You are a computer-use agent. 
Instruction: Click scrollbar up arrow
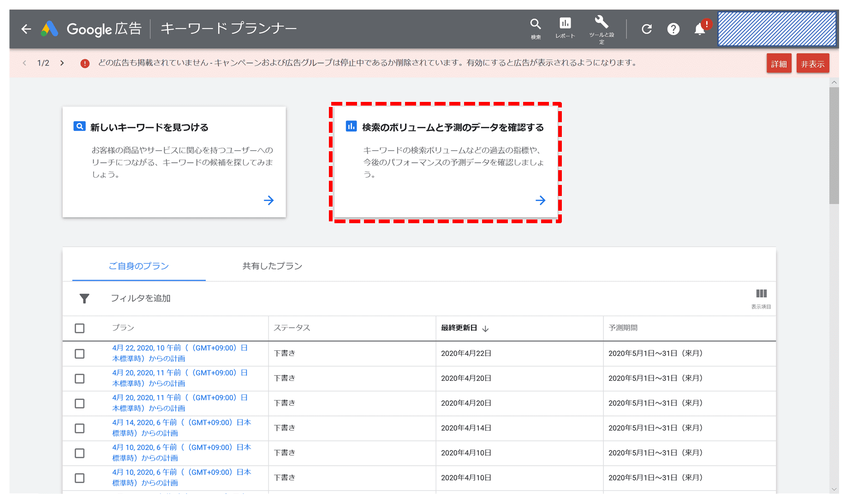pyautogui.click(x=834, y=83)
